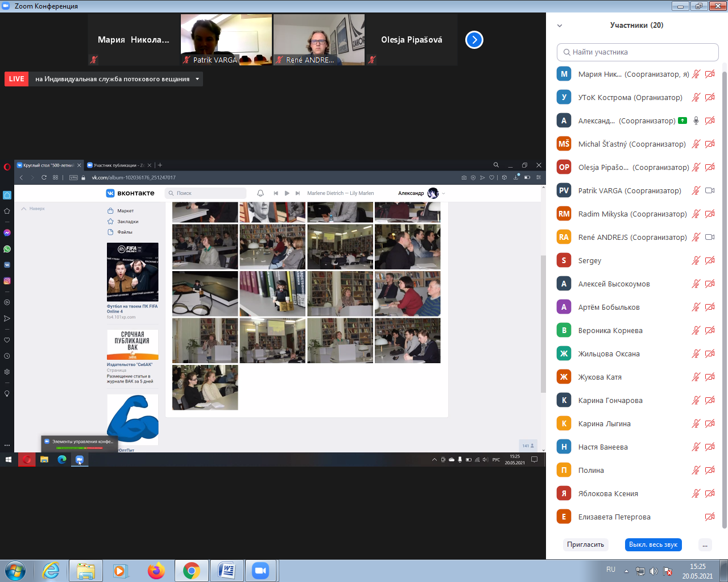Screen dimensions: 728x582
Task: Click Выкл. весь звук button
Action: tap(653, 544)
